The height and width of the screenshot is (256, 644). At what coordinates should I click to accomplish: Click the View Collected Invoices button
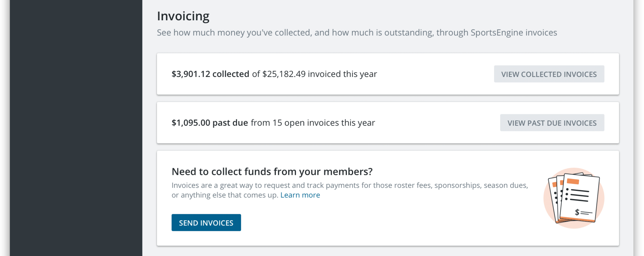tap(549, 74)
